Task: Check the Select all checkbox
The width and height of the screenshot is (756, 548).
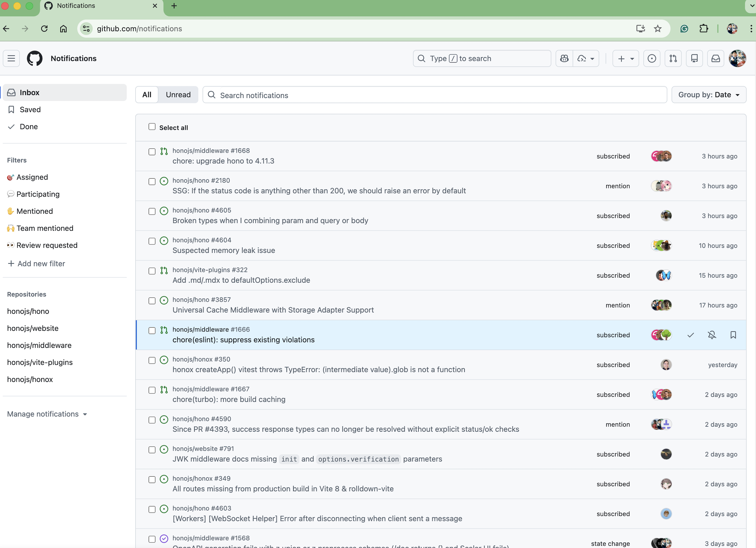Action: click(152, 127)
